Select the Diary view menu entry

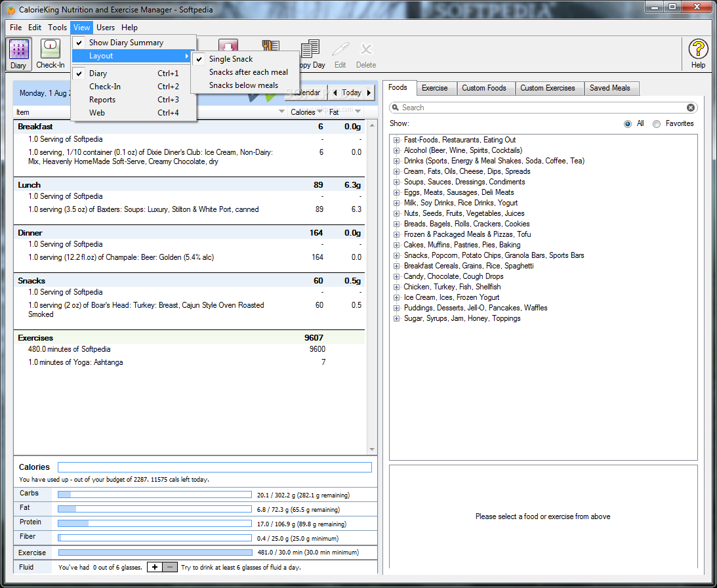[134, 73]
